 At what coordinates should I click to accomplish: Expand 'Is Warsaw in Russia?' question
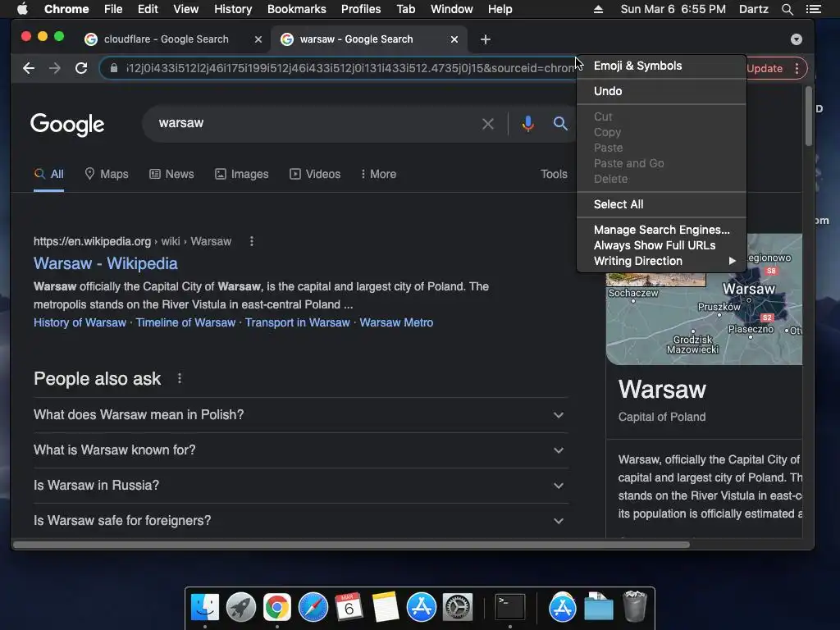click(300, 486)
